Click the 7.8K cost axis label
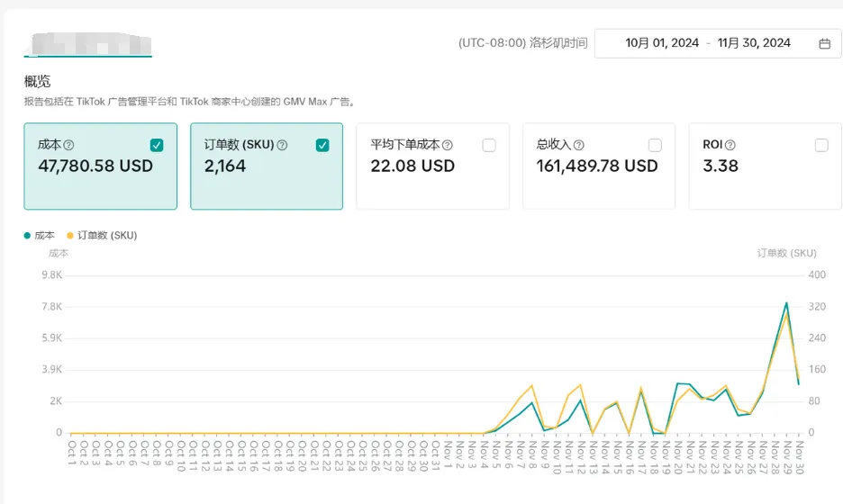 tap(52, 307)
